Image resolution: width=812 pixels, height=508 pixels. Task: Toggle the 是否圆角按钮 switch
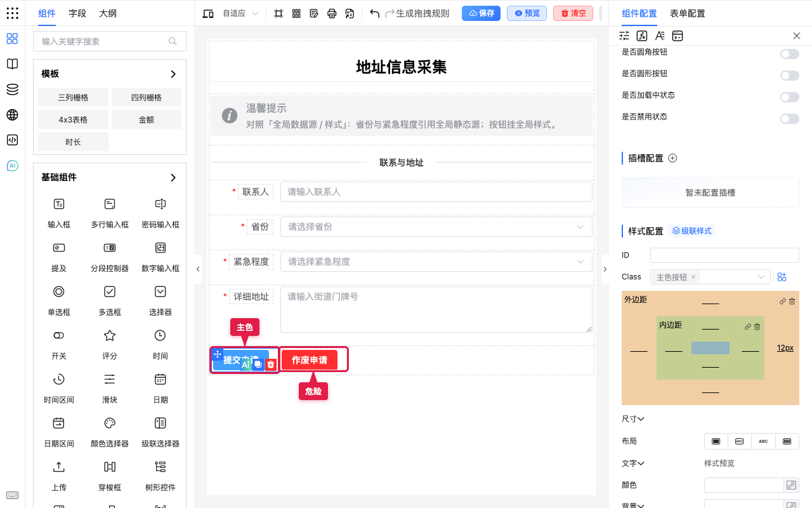click(x=790, y=54)
